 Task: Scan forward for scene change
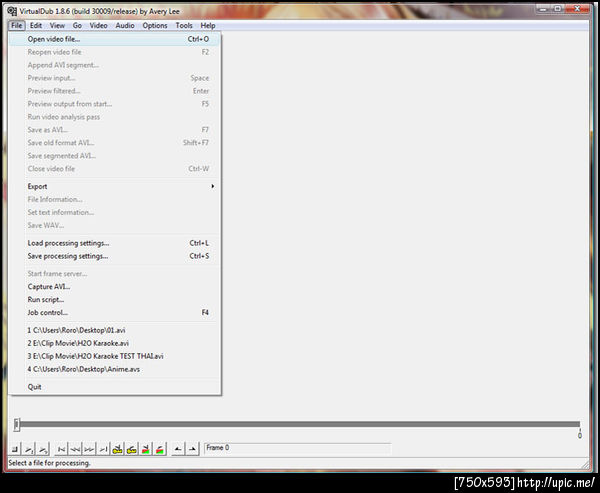pyautogui.click(x=160, y=449)
